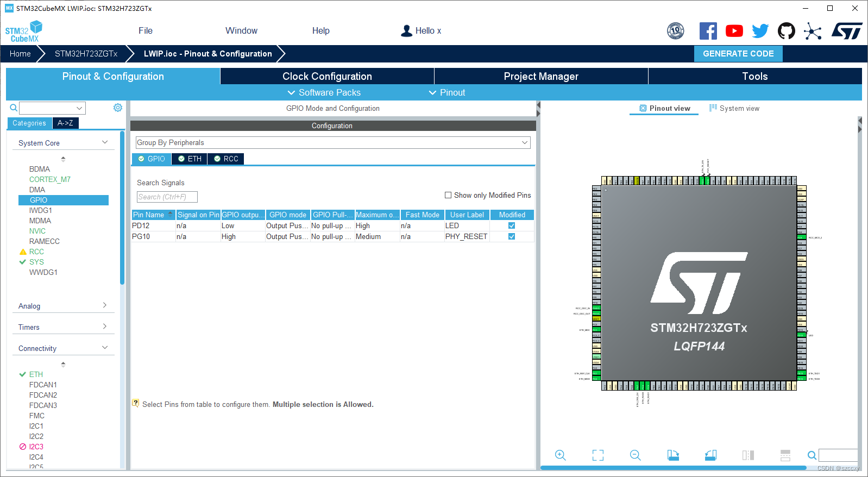Viewport: 868px width, 477px height.
Task: Select I2C3 in Connectivity list
Action: pyautogui.click(x=36, y=447)
